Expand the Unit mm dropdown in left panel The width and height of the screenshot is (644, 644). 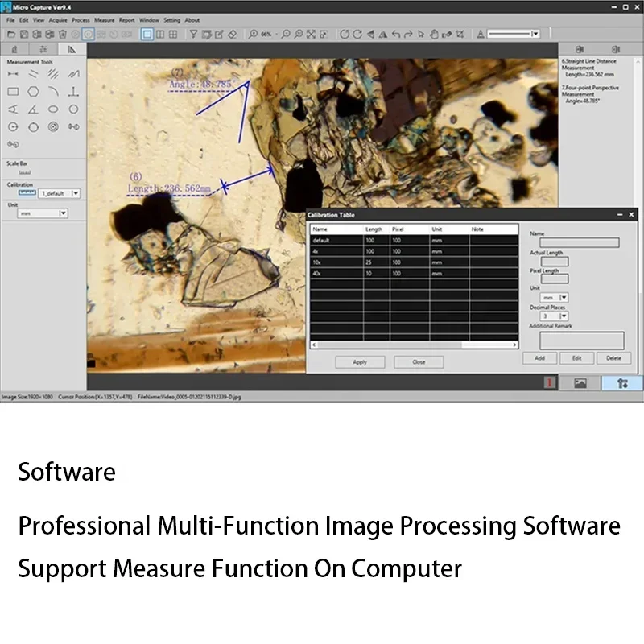point(63,213)
